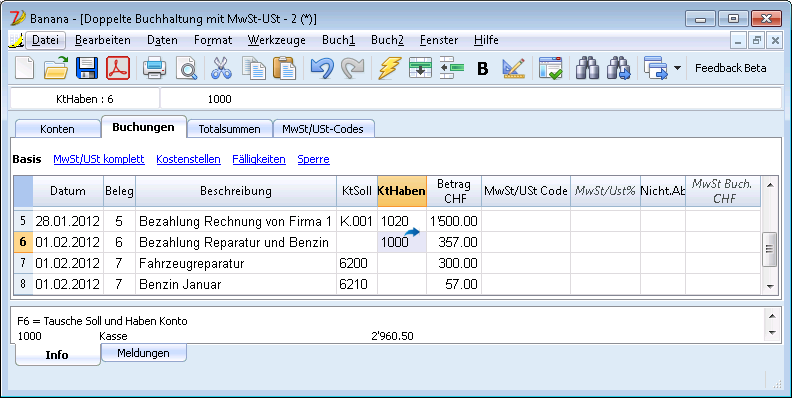Screen dimensions: 792x398
Task: Open the MwSt/USt-Codes tab
Action: pyautogui.click(x=323, y=129)
